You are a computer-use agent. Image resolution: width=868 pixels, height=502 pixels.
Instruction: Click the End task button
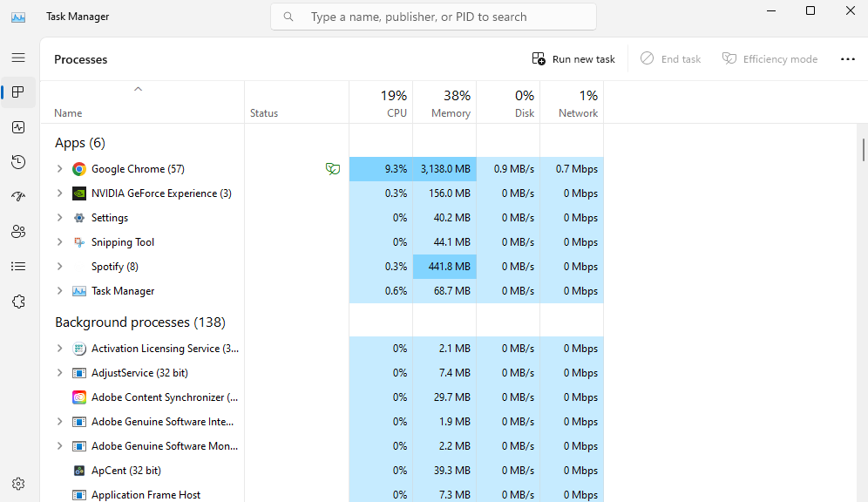pos(670,58)
